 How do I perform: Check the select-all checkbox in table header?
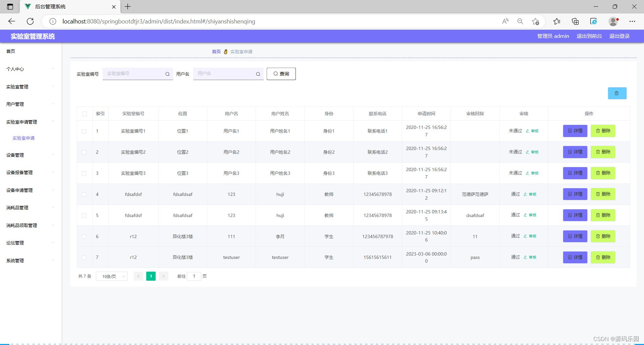coord(84,114)
